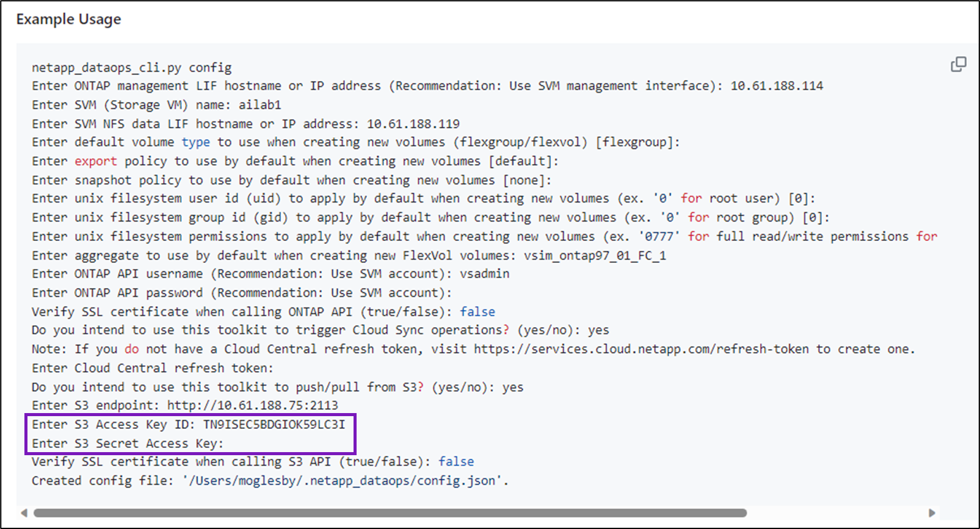The image size is (980, 529).
Task: Click the 'push/pull from S3' line text
Action: click(278, 387)
